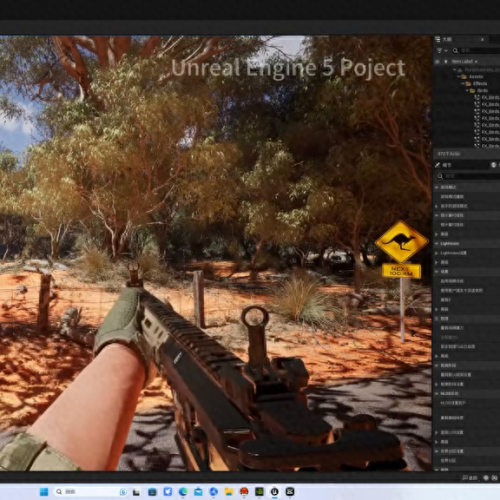The width and height of the screenshot is (500, 500).
Task: Click inside the game viewport scene
Action: pyautogui.click(x=215, y=253)
